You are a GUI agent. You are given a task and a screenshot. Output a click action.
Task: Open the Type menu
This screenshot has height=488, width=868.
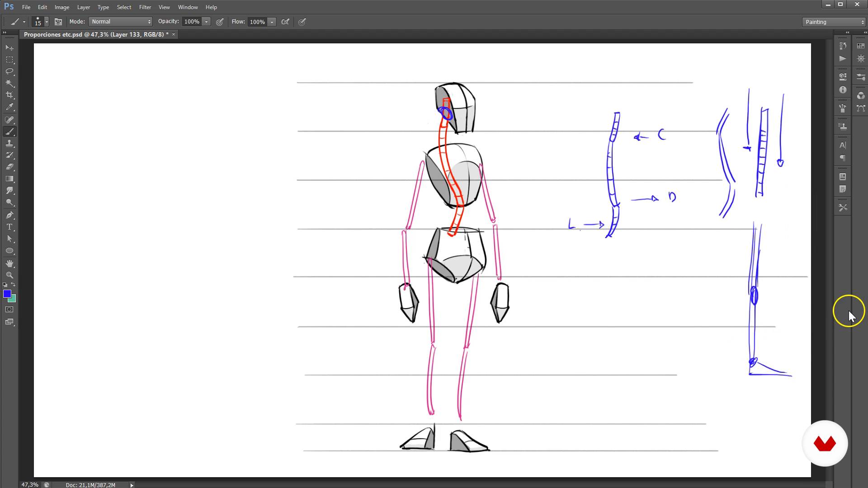pyautogui.click(x=103, y=7)
